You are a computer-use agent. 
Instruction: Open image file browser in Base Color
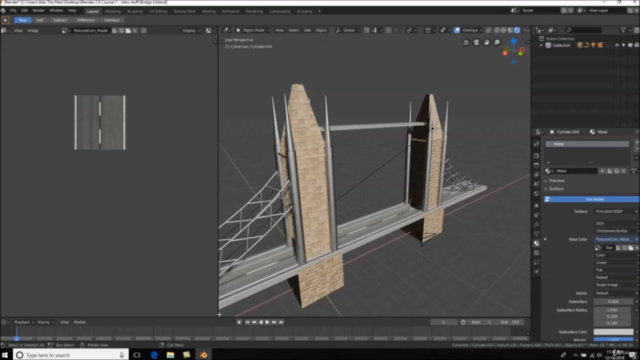631,248
